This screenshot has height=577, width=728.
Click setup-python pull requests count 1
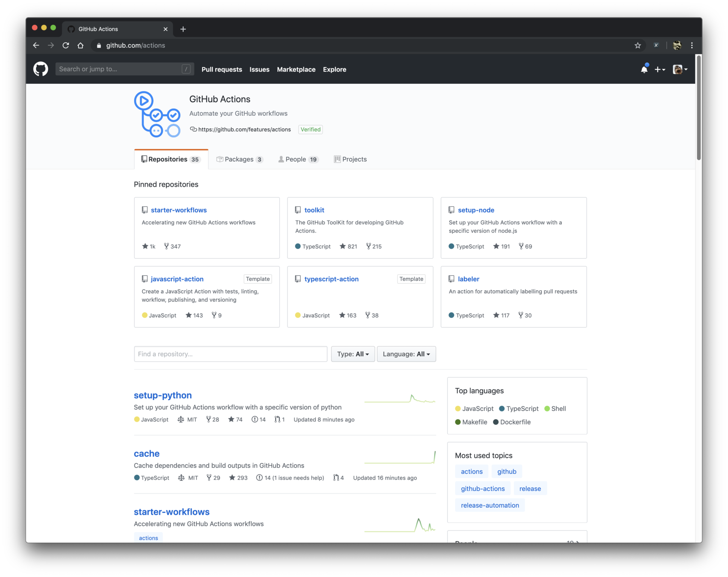tap(279, 420)
